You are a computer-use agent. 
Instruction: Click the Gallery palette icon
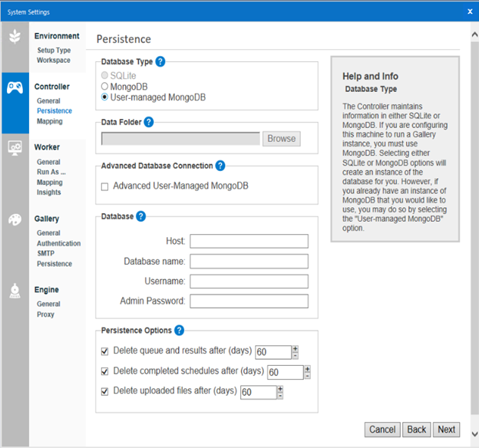tap(15, 220)
